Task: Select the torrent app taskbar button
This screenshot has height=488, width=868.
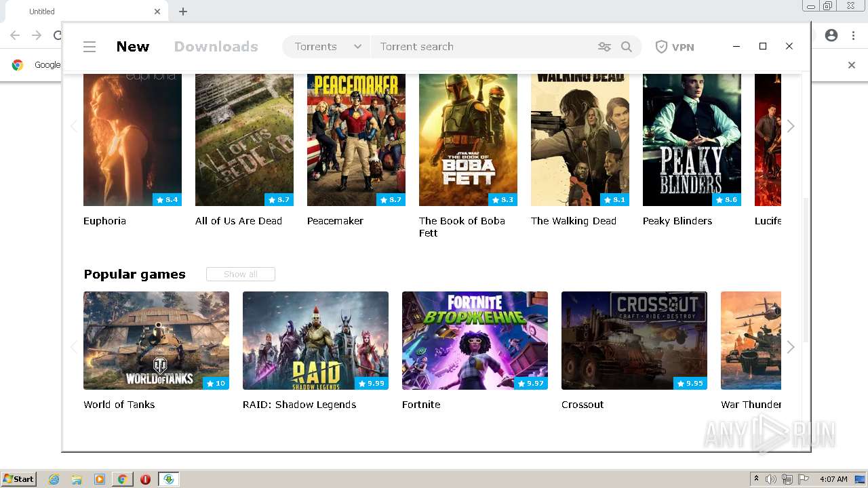Action: click(169, 479)
